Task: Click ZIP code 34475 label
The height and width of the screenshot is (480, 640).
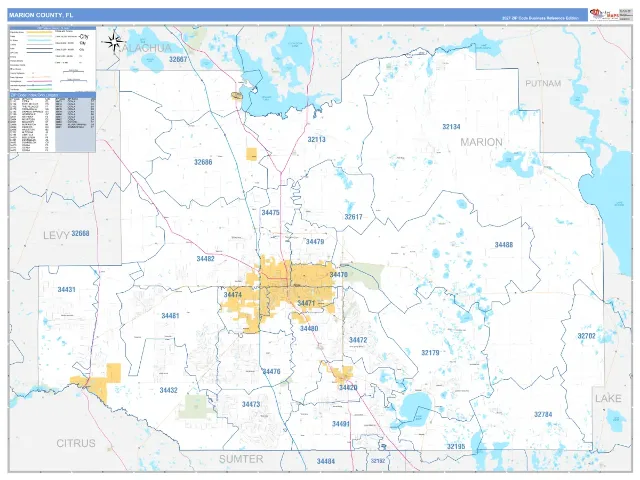Action: 270,213
